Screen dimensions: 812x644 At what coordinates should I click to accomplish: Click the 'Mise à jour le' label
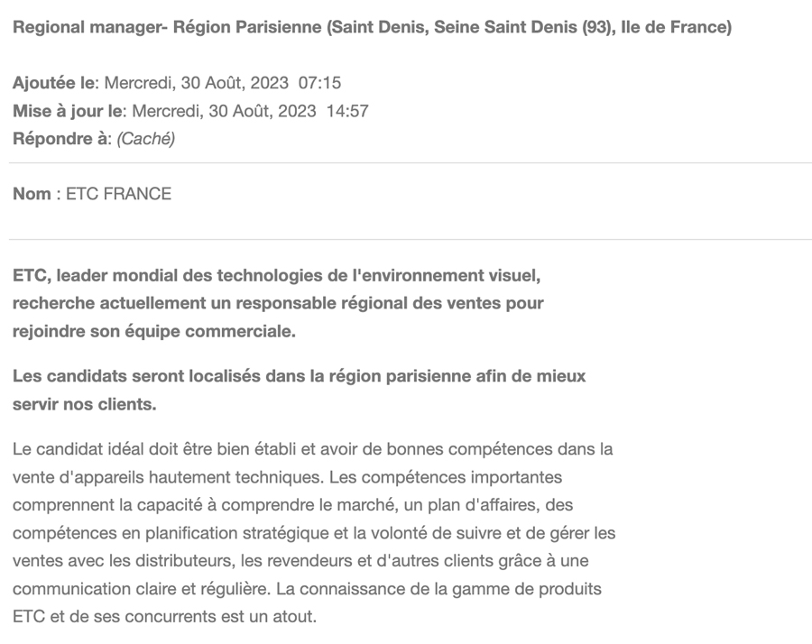(68, 111)
